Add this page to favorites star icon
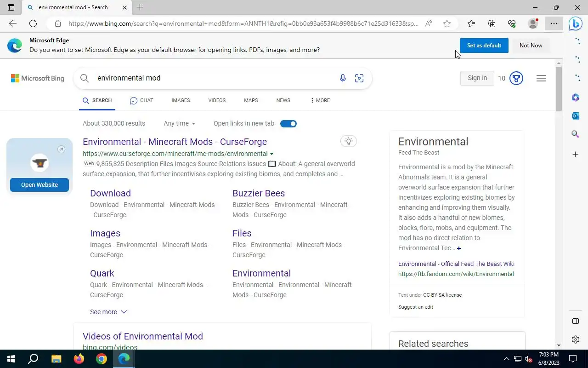The height and width of the screenshot is (368, 588). tap(447, 23)
